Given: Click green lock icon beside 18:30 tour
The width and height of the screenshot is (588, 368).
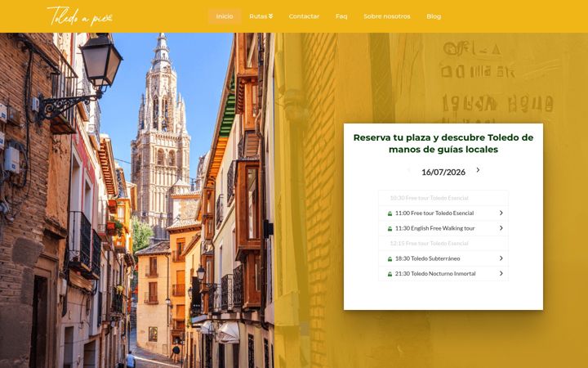Looking at the screenshot, I should (x=390, y=259).
